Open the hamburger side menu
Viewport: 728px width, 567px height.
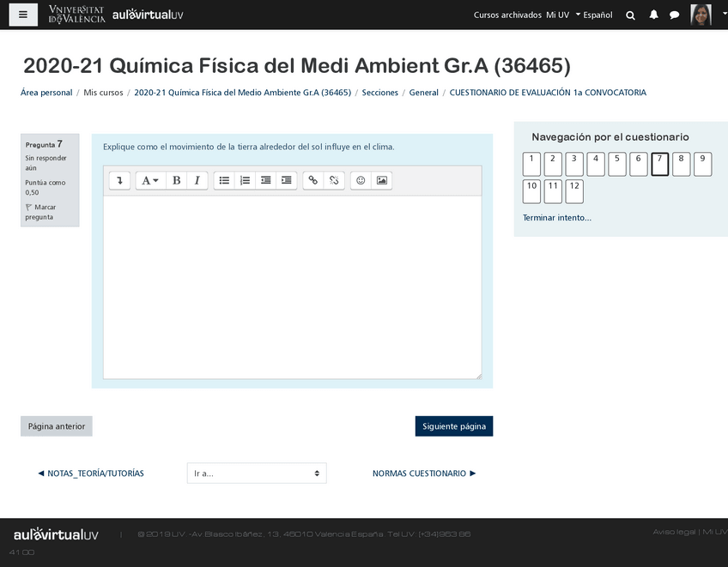tap(23, 15)
